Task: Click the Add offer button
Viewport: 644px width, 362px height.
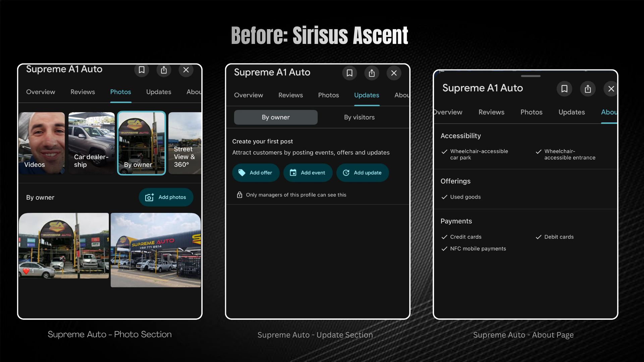Action: (x=256, y=173)
